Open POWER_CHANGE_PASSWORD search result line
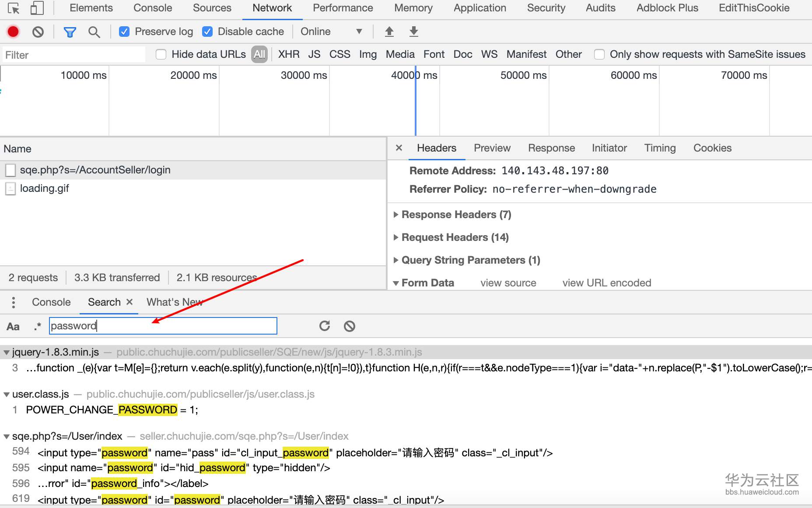The image size is (812, 508). 112,410
